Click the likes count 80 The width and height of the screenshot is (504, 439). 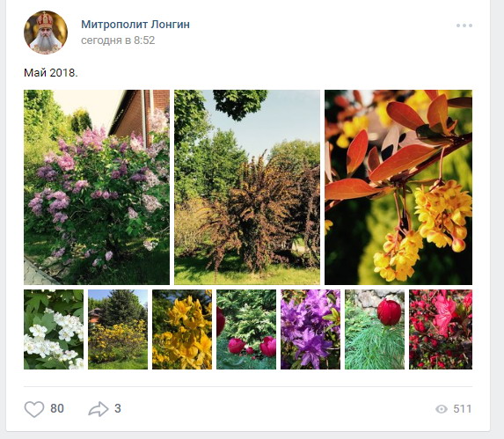(x=57, y=409)
